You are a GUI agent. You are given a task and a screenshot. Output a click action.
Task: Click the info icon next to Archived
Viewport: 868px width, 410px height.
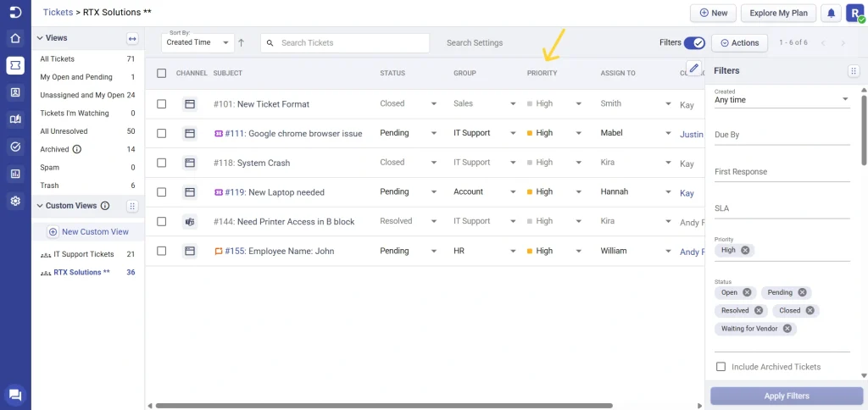tap(77, 149)
